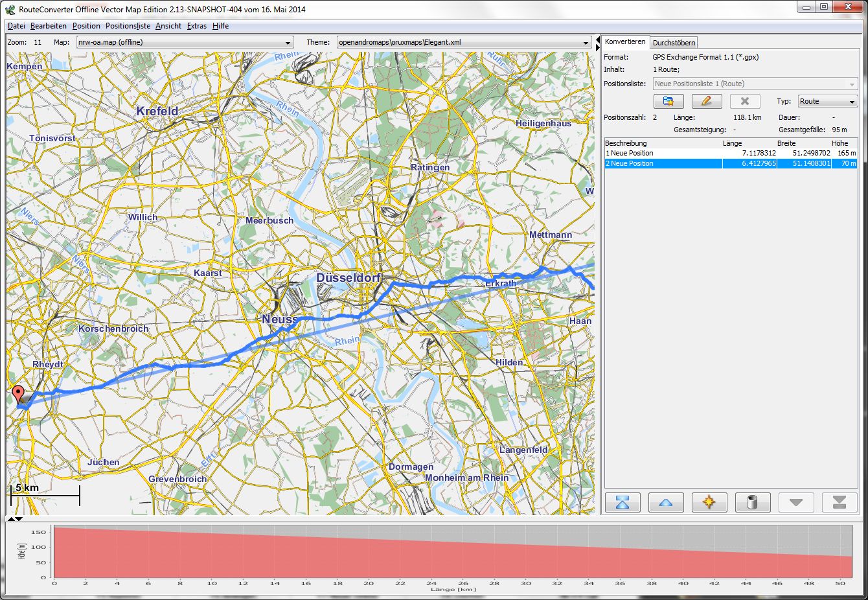868x600 pixels.
Task: Open the Map selection dropdown
Action: 185,43
